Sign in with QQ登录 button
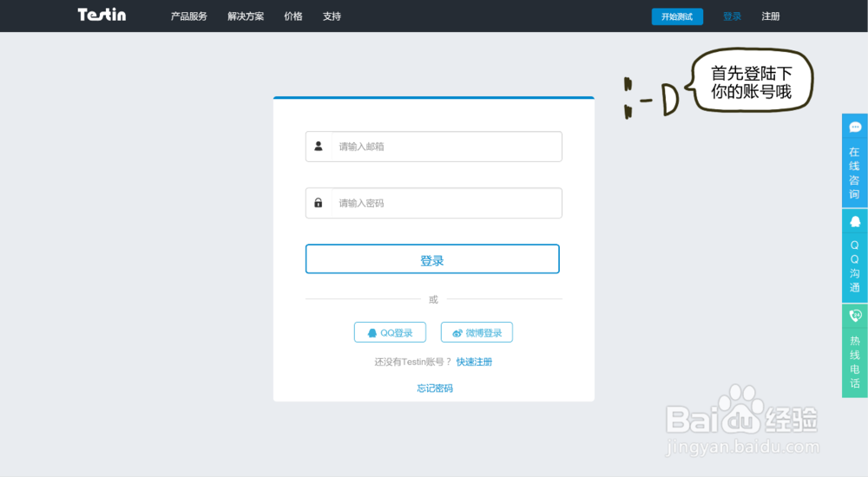Viewport: 868px width, 477px height. pos(391,332)
